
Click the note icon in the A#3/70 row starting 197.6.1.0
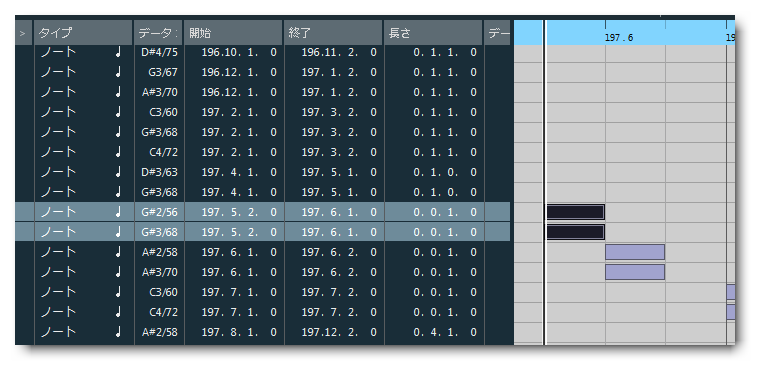[118, 272]
